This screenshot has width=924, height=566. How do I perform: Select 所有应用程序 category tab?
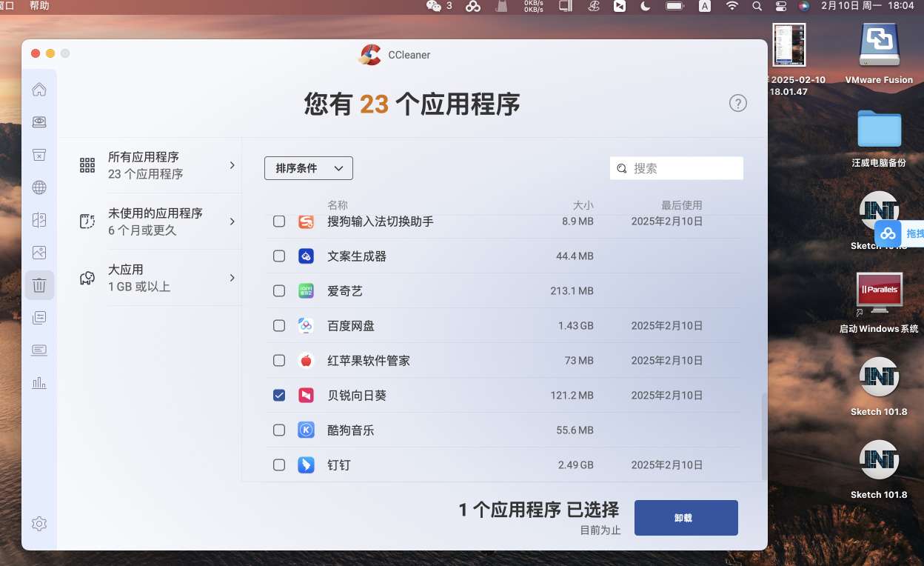(x=160, y=165)
